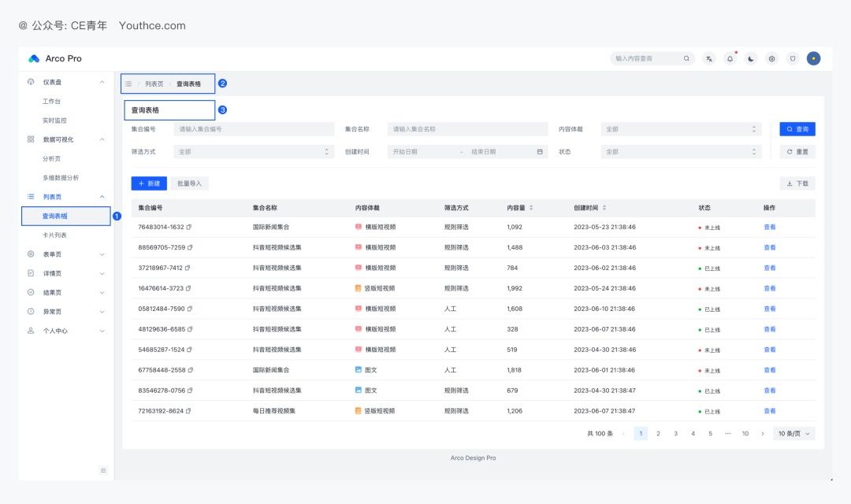The width and height of the screenshot is (851, 504).
Task: Copy icon next to 72163192-8624
Action: coord(188,411)
